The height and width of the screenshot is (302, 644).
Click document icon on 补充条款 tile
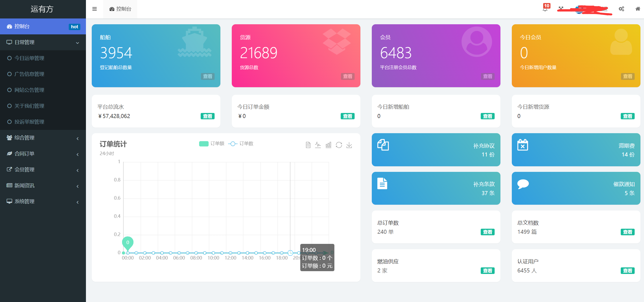382,183
